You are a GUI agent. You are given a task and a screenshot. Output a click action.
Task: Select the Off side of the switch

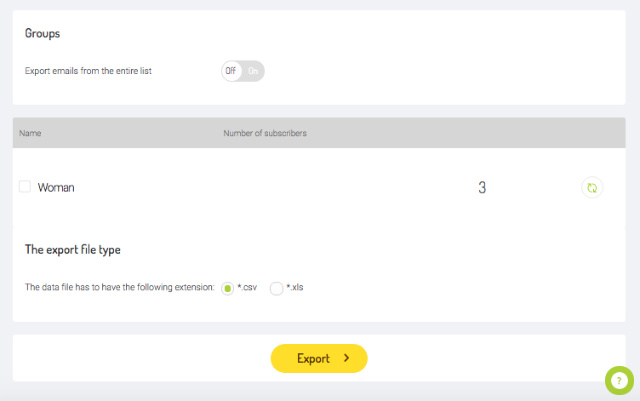pyautogui.click(x=231, y=71)
